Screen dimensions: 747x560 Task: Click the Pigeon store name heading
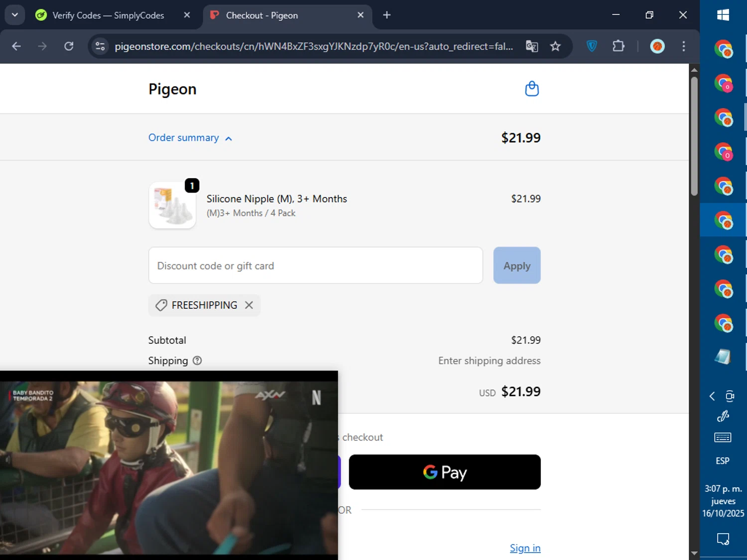172,89
